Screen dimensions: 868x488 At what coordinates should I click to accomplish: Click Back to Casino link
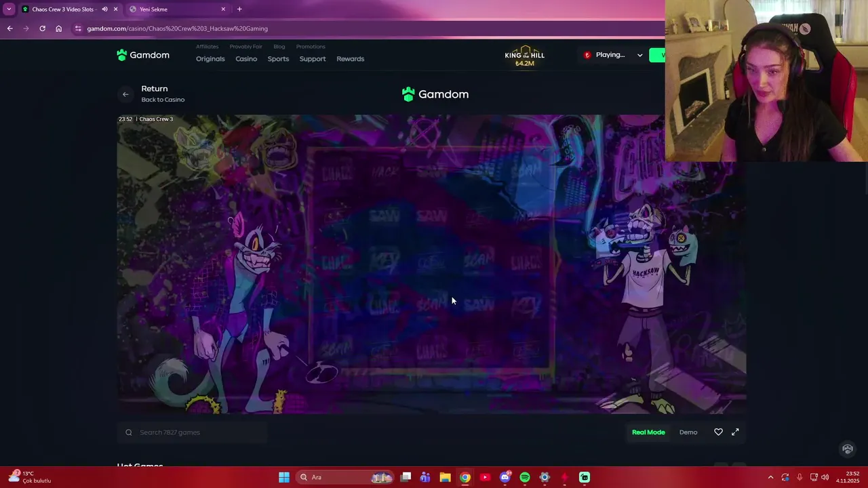pyautogui.click(x=163, y=100)
